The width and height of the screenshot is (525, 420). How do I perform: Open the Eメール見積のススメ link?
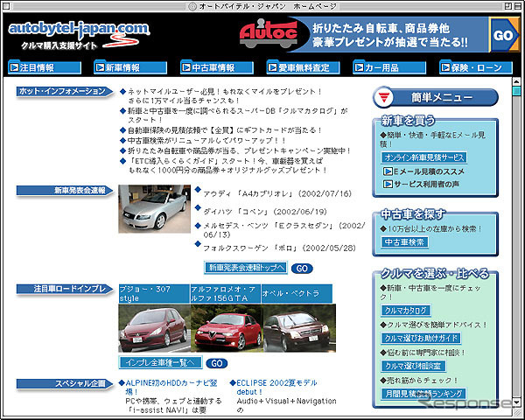429,171
